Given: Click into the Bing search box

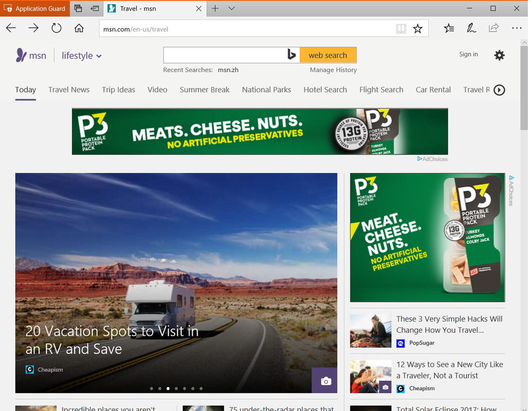Looking at the screenshot, I should tap(225, 55).
